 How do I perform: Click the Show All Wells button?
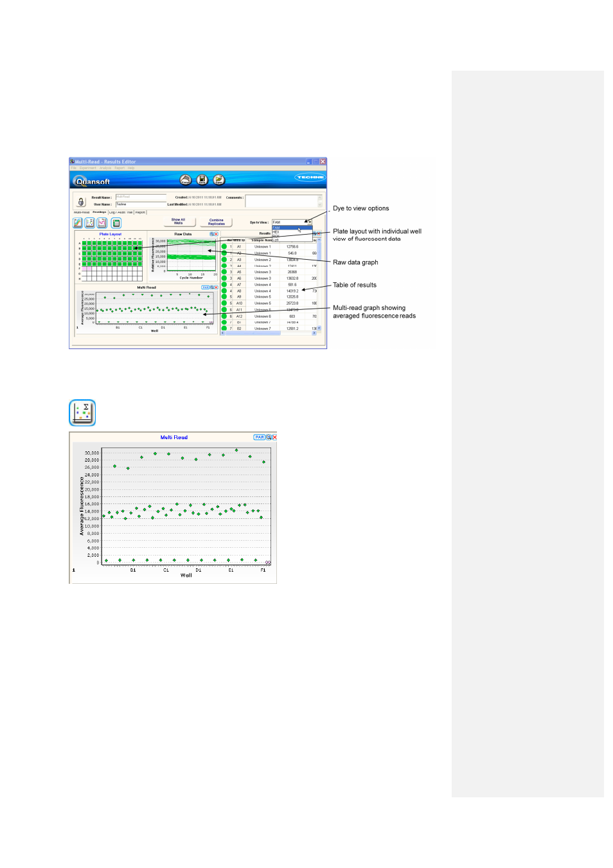[178, 221]
